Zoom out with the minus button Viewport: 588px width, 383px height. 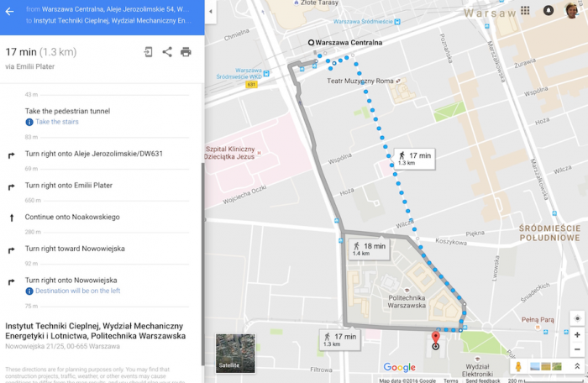click(x=578, y=349)
